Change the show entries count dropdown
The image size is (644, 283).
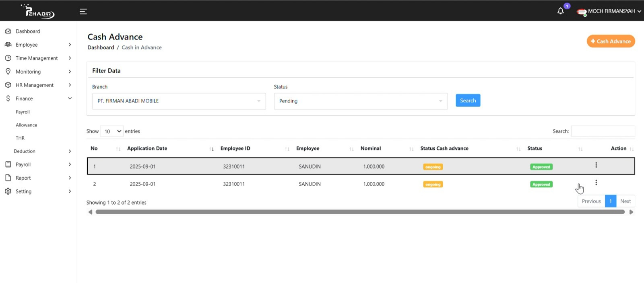[x=111, y=131]
